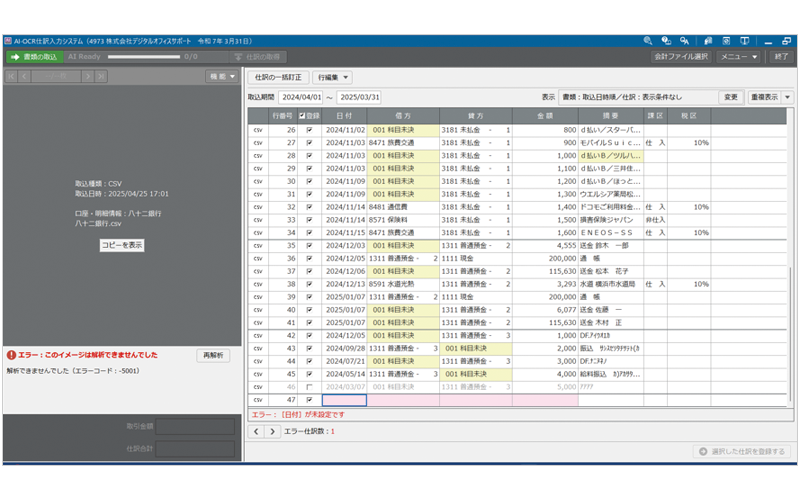
Task: Open the メニュー menu
Action: (x=742, y=57)
